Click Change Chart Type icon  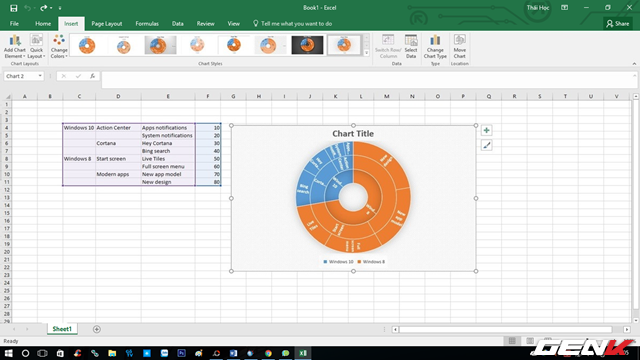435,46
